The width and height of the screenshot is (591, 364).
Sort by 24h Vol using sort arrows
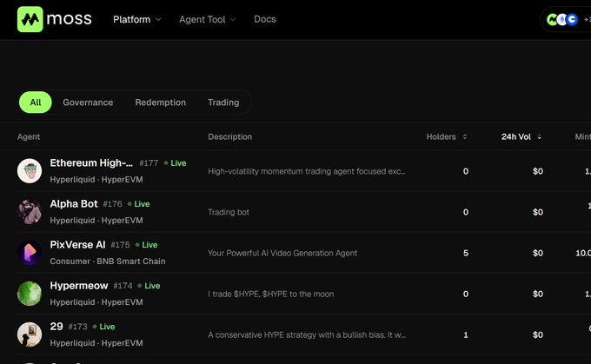[540, 136]
